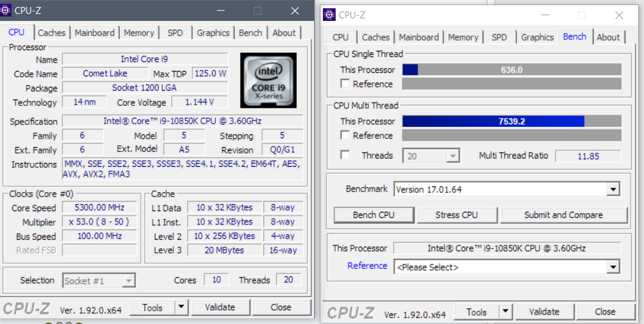Image resolution: width=644 pixels, height=324 pixels.
Task: Open About tab in right window
Action: 608,37
